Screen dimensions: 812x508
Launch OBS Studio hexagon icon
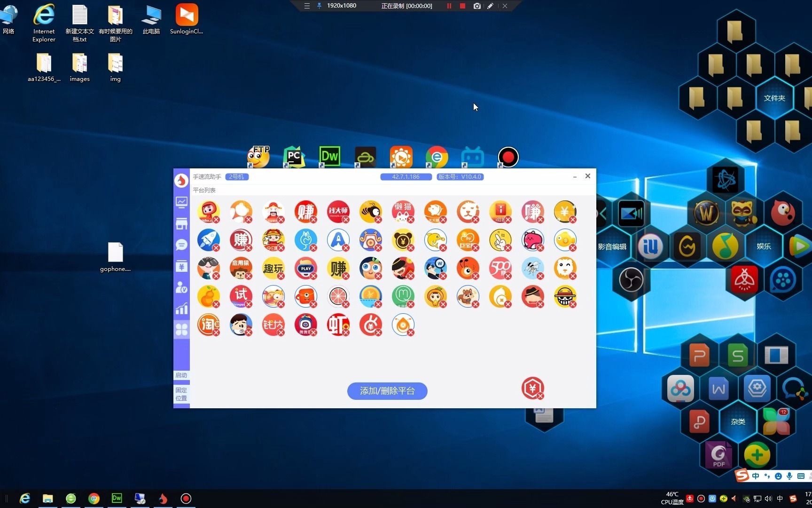click(631, 280)
